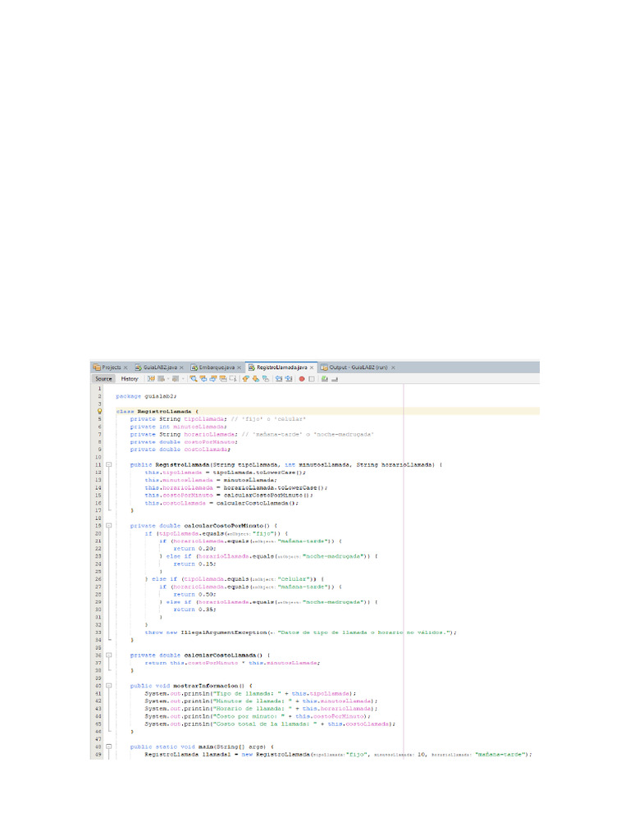This screenshot has height=840, width=630.
Task: Click the Comment toolbar icon at far right
Action: pyautogui.click(x=325, y=379)
